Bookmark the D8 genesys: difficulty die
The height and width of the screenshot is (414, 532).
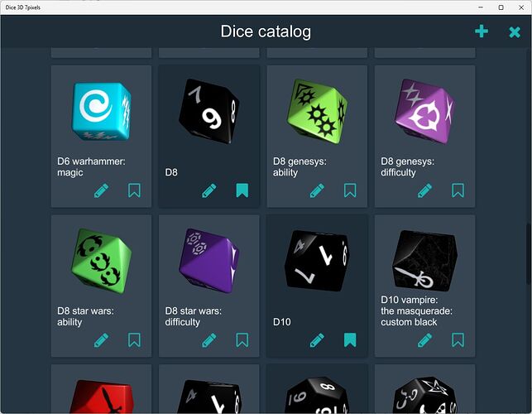pyautogui.click(x=458, y=190)
